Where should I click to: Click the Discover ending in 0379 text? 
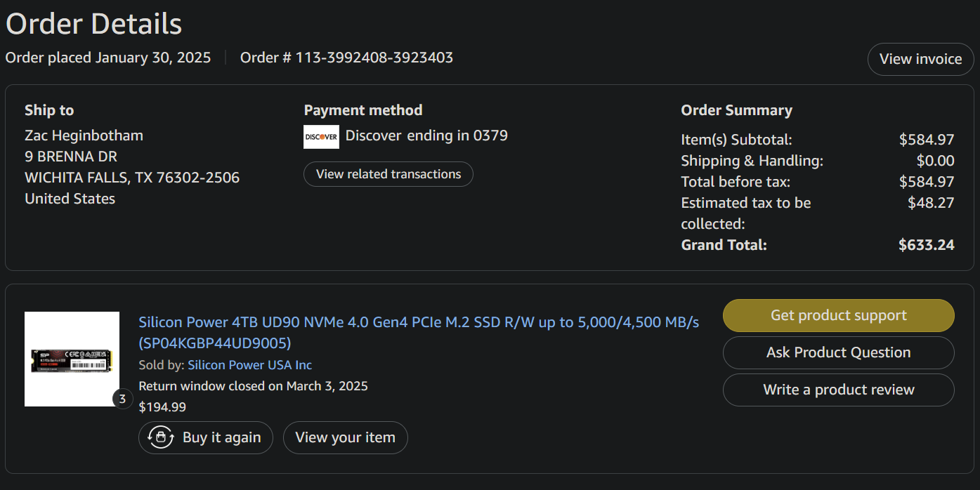[426, 135]
